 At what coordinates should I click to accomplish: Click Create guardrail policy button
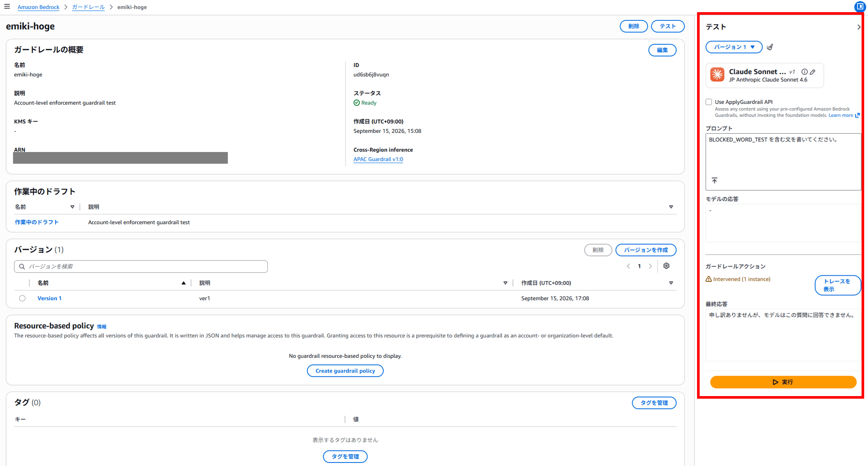coord(345,371)
